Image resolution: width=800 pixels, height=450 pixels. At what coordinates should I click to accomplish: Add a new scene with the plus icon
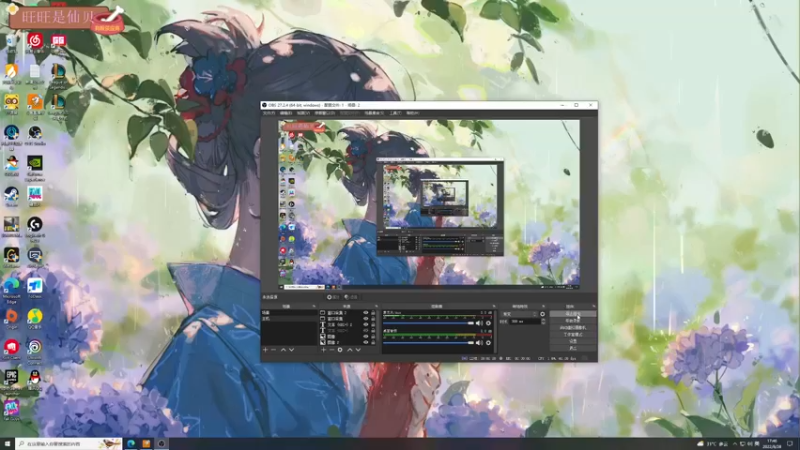click(265, 349)
